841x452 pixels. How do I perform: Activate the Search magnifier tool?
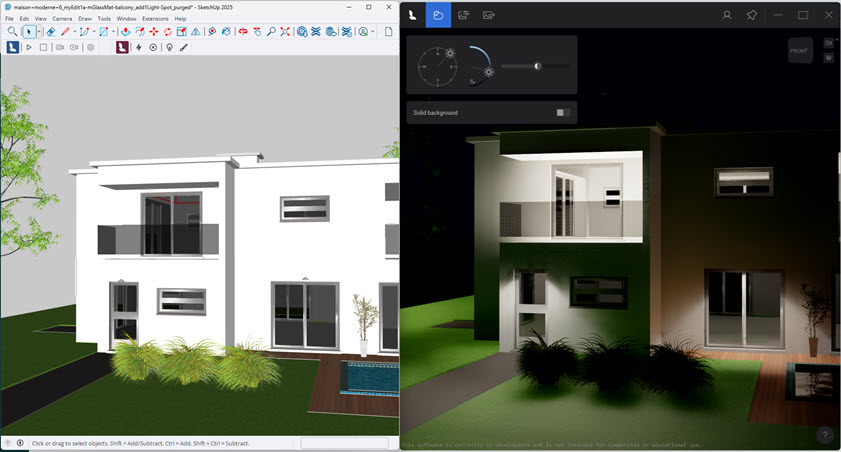click(x=12, y=32)
